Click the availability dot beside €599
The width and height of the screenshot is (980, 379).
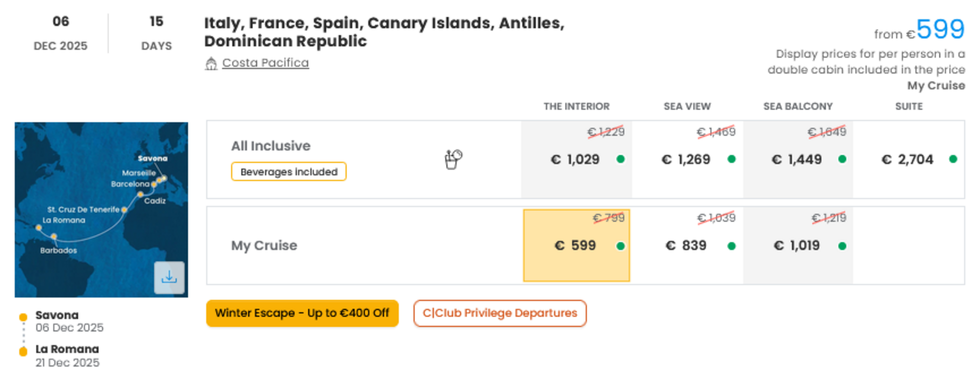pyautogui.click(x=620, y=246)
